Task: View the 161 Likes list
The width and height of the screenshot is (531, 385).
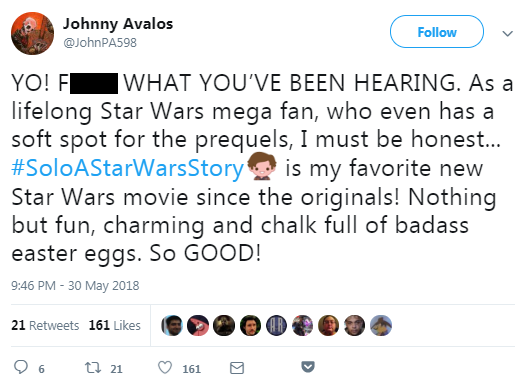Action: click(x=114, y=325)
